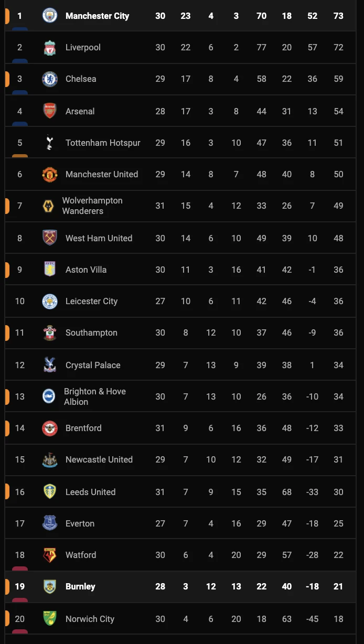Open the Tottenham Hotspur cockerel logo
364x644 pixels.
point(50,143)
